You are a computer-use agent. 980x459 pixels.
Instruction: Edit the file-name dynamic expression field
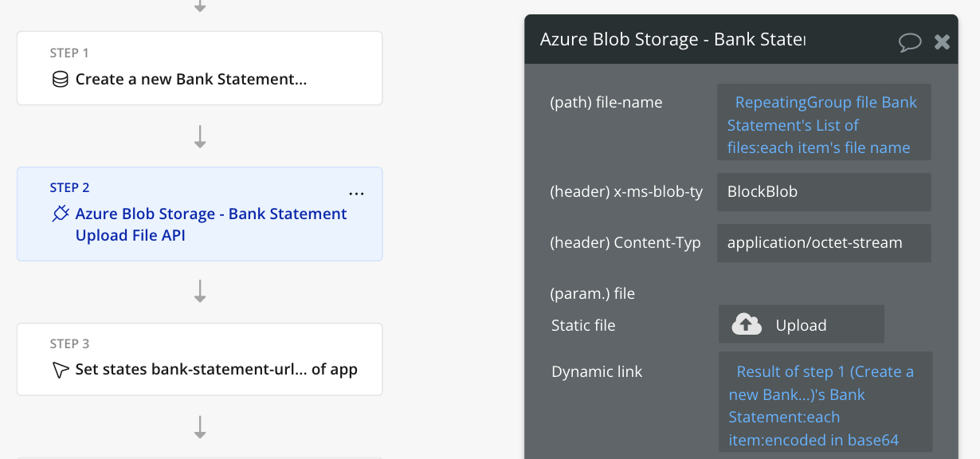tap(823, 125)
